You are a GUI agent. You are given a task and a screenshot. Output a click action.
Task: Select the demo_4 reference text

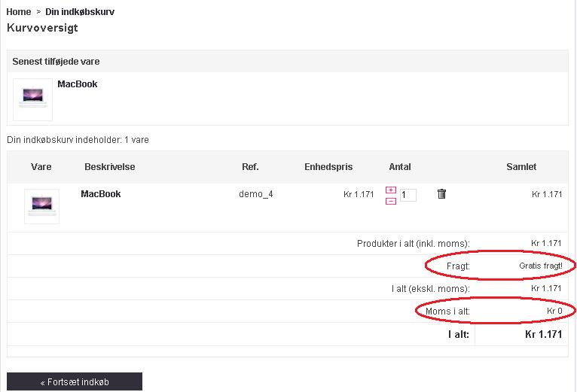tap(256, 194)
